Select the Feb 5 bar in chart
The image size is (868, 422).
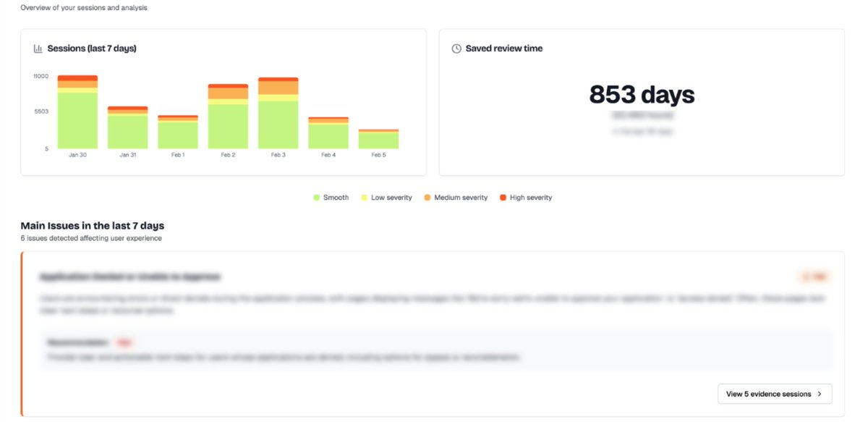[x=378, y=139]
